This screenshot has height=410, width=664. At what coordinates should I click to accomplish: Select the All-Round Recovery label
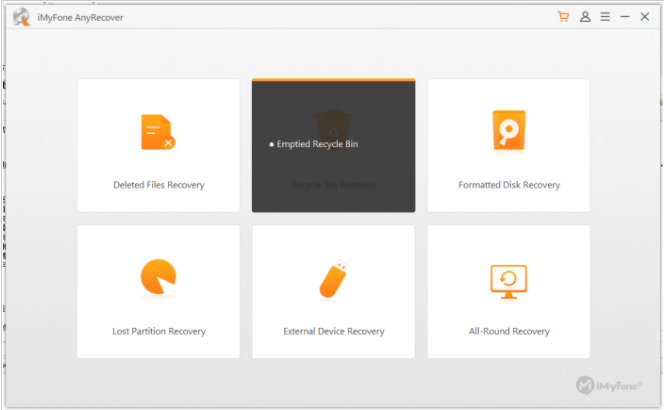click(x=509, y=331)
